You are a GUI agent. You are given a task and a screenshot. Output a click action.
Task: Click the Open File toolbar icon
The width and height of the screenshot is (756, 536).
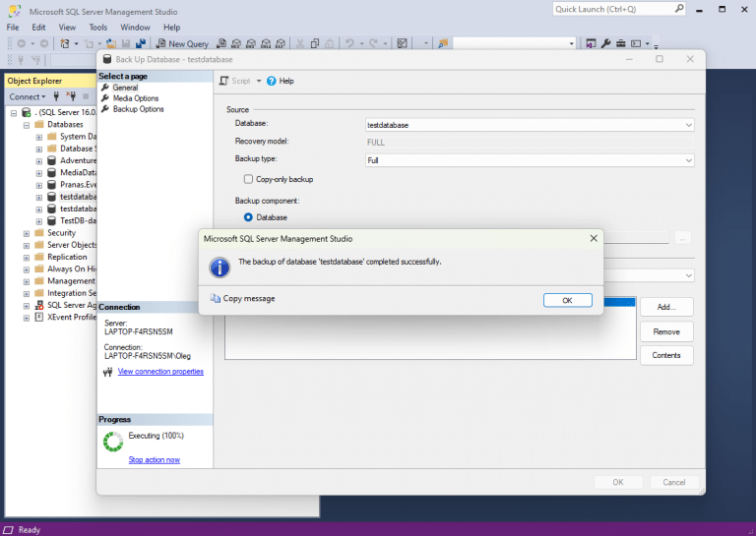click(x=111, y=44)
